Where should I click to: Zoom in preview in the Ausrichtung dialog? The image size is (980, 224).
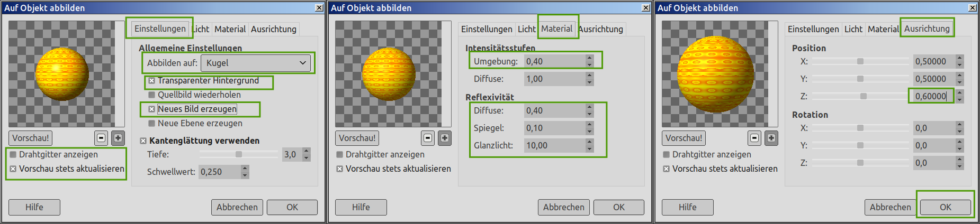coord(771,138)
